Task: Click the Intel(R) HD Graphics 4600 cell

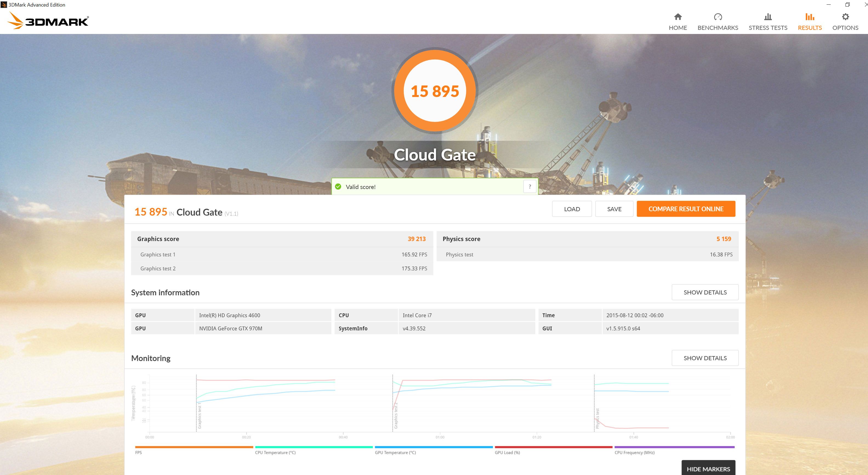Action: coord(263,315)
